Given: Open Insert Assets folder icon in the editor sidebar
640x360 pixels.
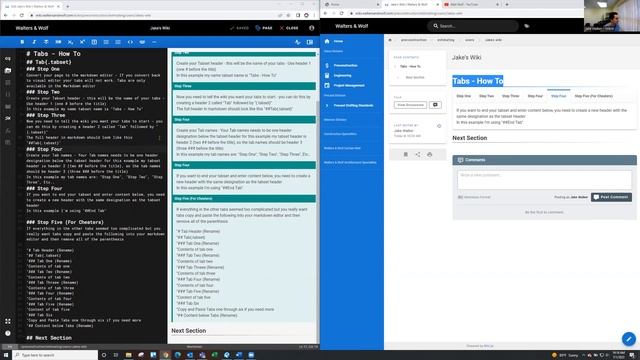Looking at the screenshot, I should pyautogui.click(x=8, y=71).
